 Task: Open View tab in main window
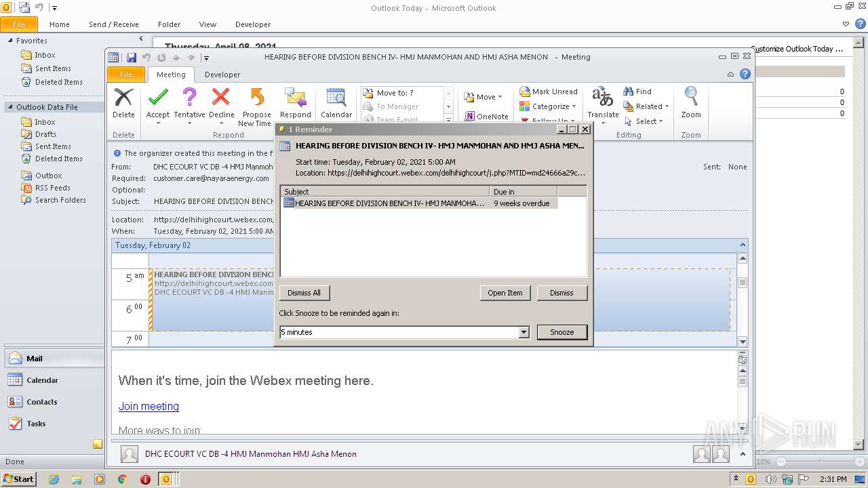(x=208, y=24)
